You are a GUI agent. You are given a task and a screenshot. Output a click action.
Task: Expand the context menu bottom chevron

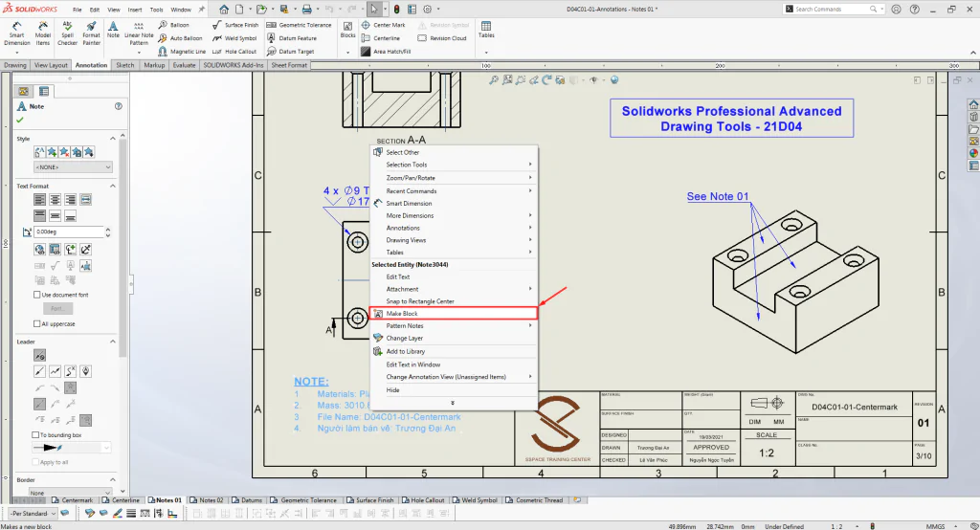pos(453,403)
